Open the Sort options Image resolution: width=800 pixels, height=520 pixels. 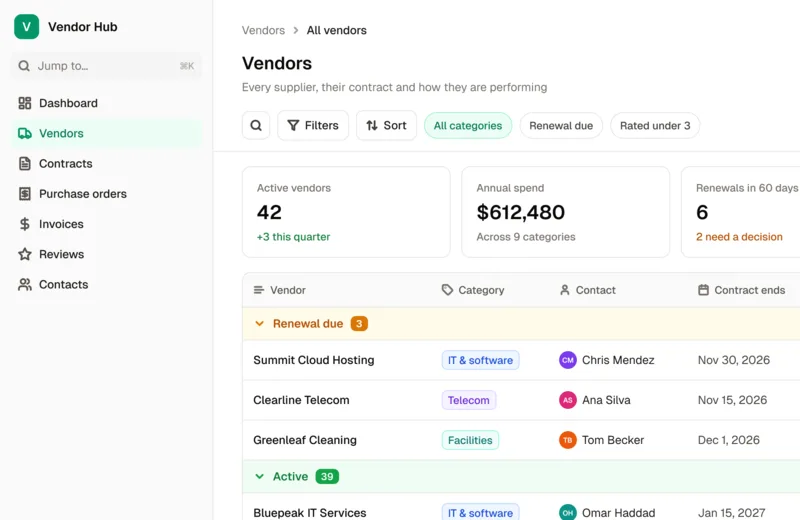(x=386, y=126)
